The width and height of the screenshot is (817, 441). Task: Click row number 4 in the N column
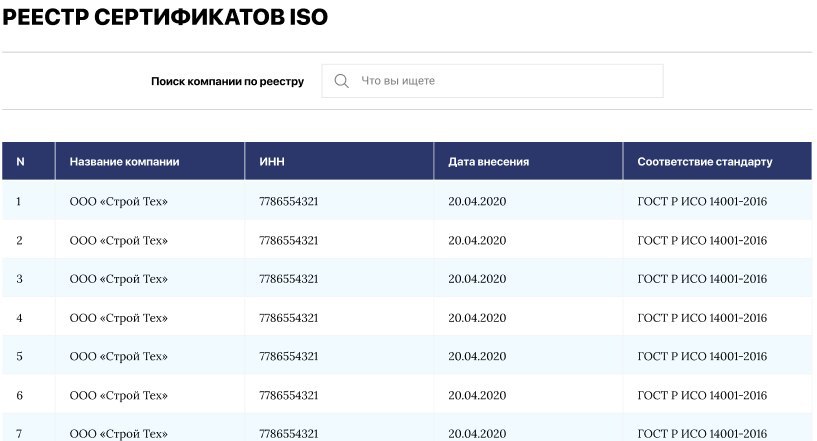(19, 318)
